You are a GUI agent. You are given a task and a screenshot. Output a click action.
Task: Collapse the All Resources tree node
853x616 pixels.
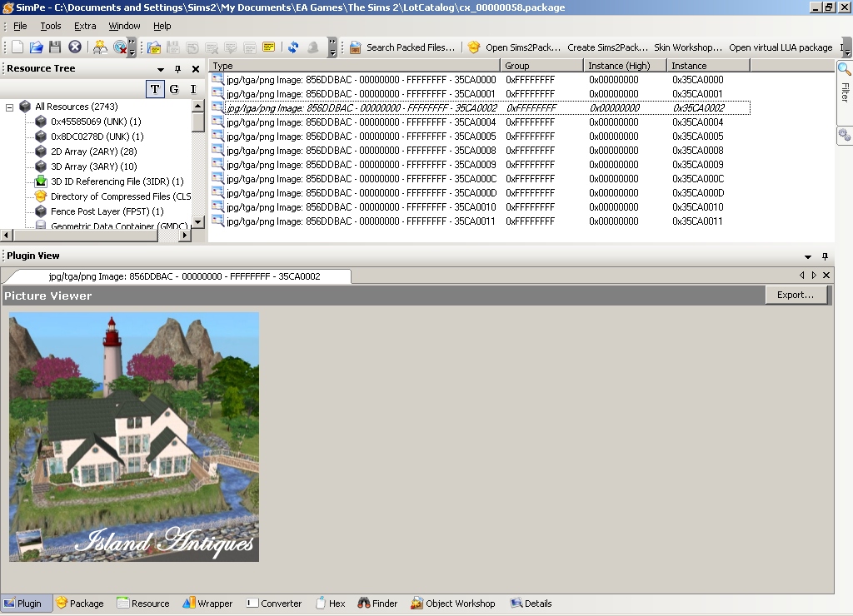[x=10, y=107]
